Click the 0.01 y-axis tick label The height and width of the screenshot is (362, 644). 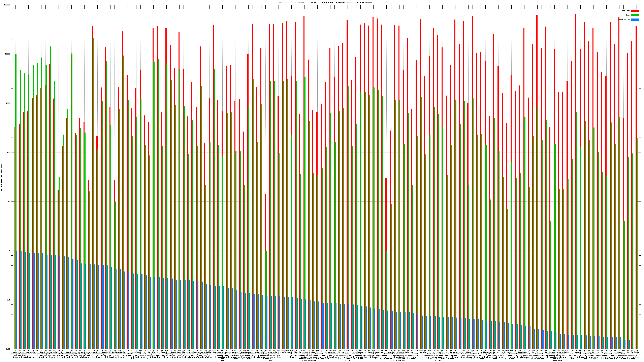coord(8,349)
